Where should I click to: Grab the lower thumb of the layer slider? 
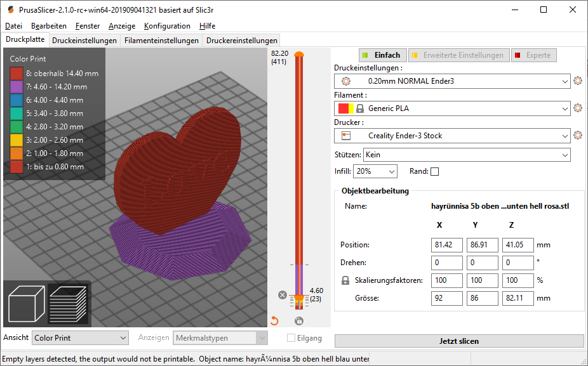[x=299, y=298]
